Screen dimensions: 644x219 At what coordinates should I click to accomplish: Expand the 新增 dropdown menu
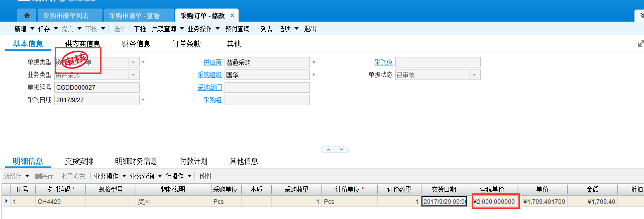[32, 29]
